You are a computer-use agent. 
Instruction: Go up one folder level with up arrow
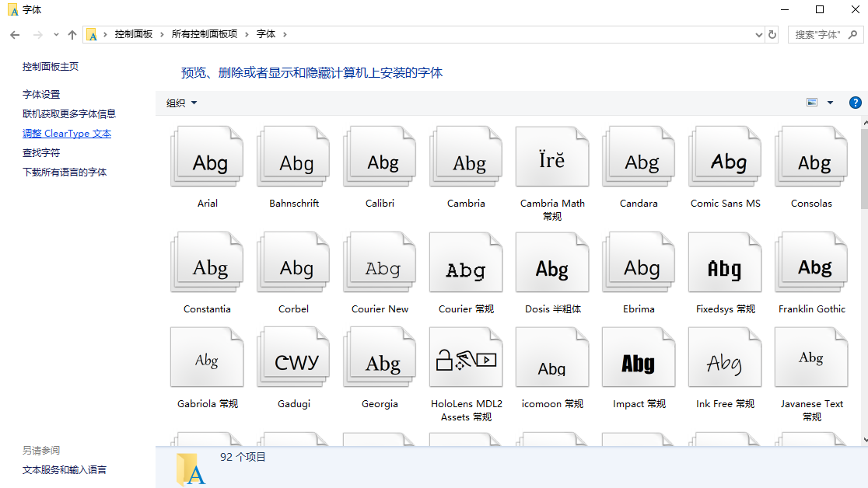[72, 35]
